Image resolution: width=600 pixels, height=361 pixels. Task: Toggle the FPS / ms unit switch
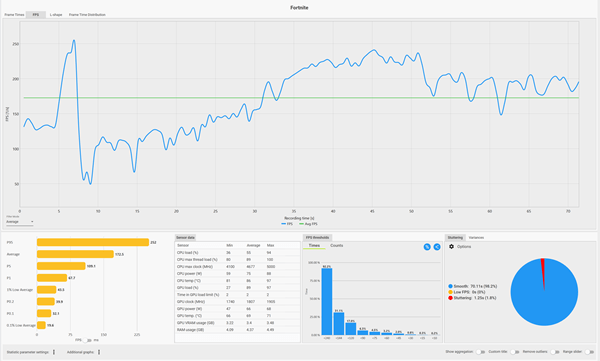click(87, 340)
